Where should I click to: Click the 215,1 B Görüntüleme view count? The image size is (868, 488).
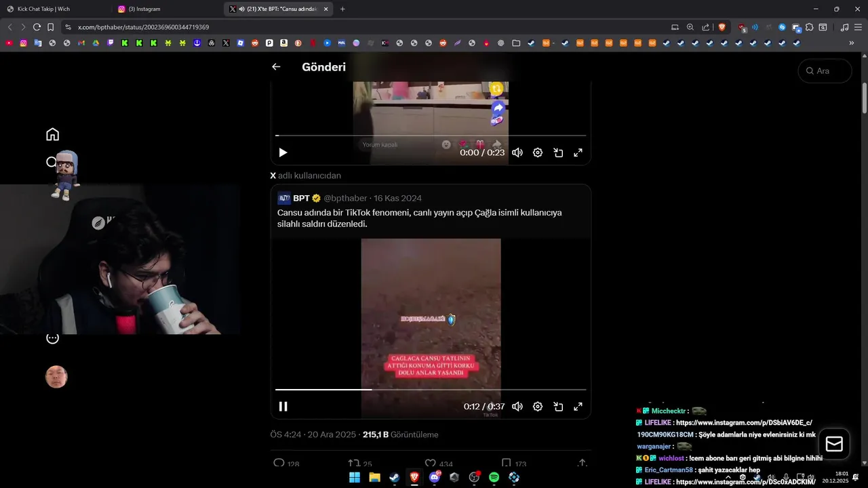pos(401,434)
